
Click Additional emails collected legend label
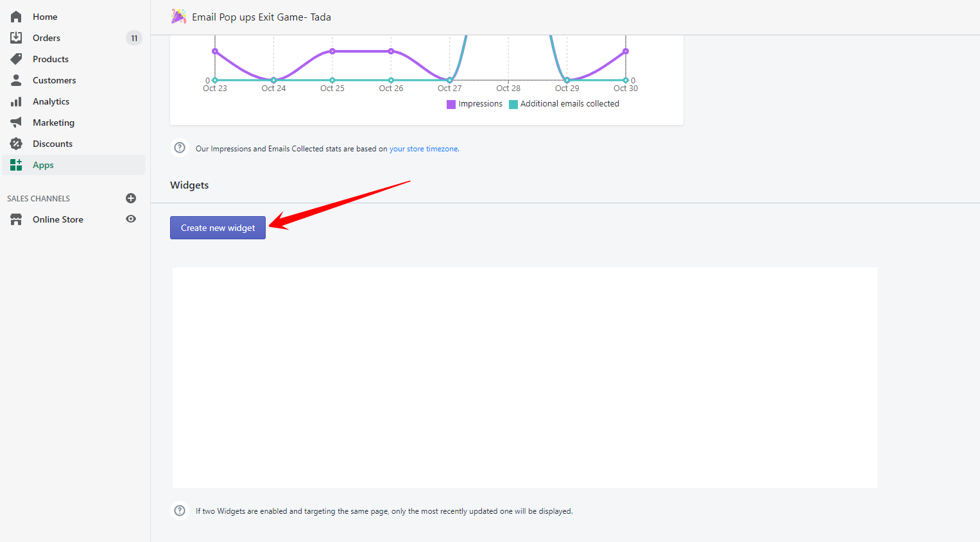coord(570,103)
